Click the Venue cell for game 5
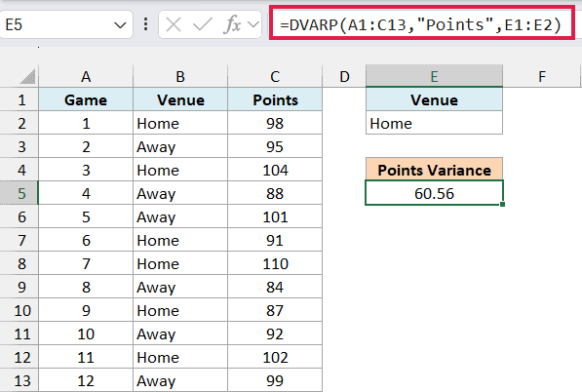This screenshot has height=392, width=582. 180,216
